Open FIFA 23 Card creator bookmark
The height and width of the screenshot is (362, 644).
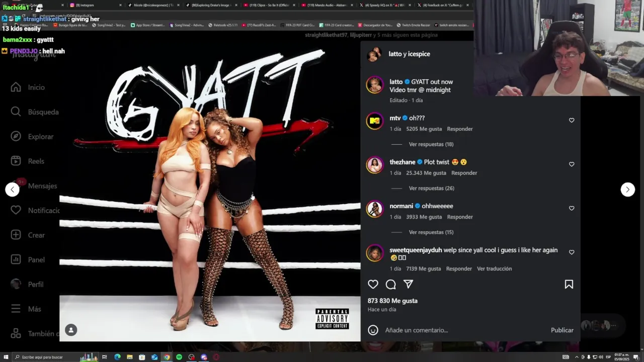coord(337,25)
